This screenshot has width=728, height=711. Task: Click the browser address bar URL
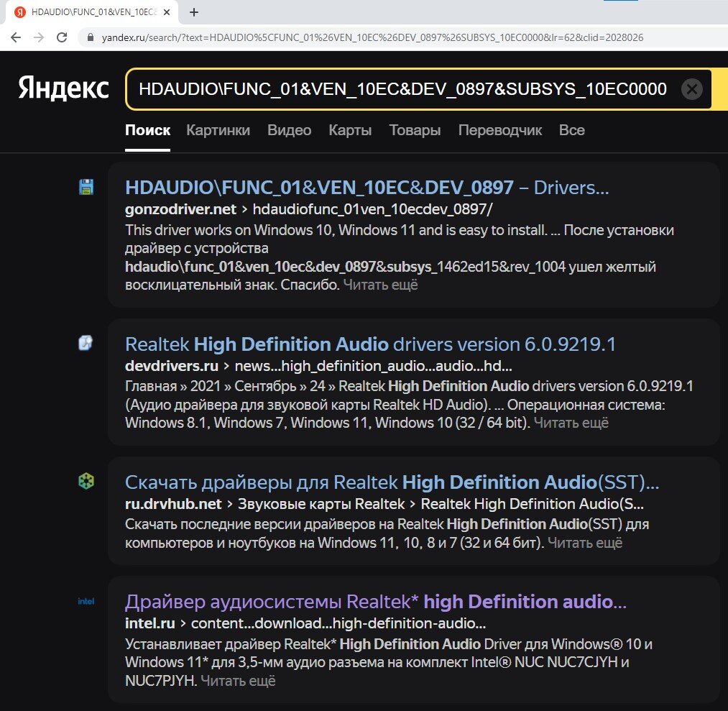372,37
